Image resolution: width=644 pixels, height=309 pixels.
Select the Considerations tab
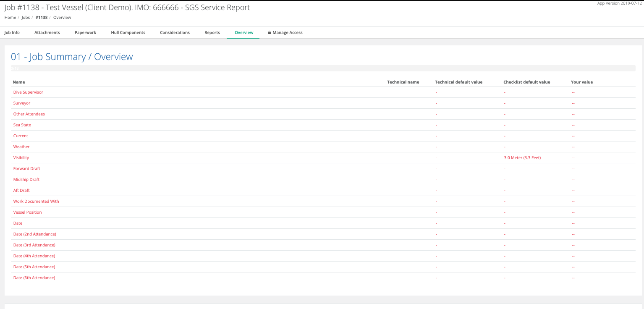click(175, 32)
